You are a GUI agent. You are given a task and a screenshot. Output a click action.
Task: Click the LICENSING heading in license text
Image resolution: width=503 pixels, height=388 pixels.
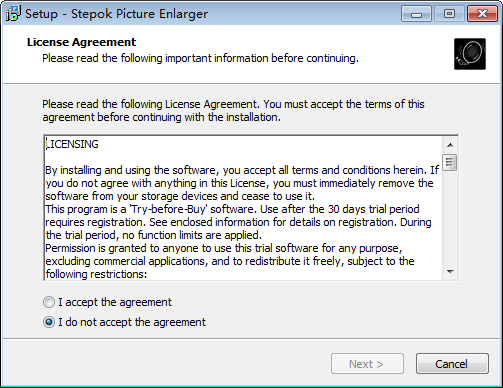72,144
